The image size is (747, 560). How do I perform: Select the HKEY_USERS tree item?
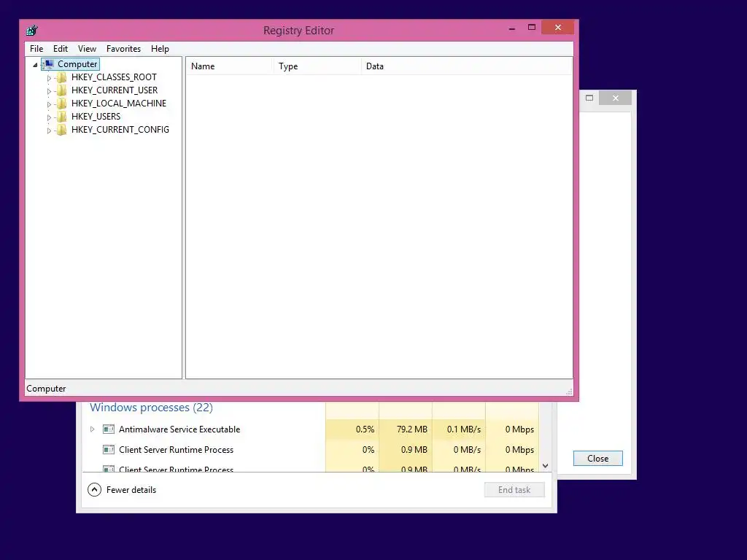96,117
